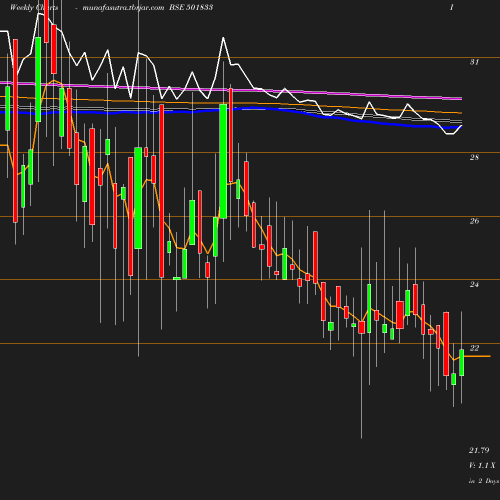Click the last price value 21.79

pyautogui.click(x=479, y=450)
